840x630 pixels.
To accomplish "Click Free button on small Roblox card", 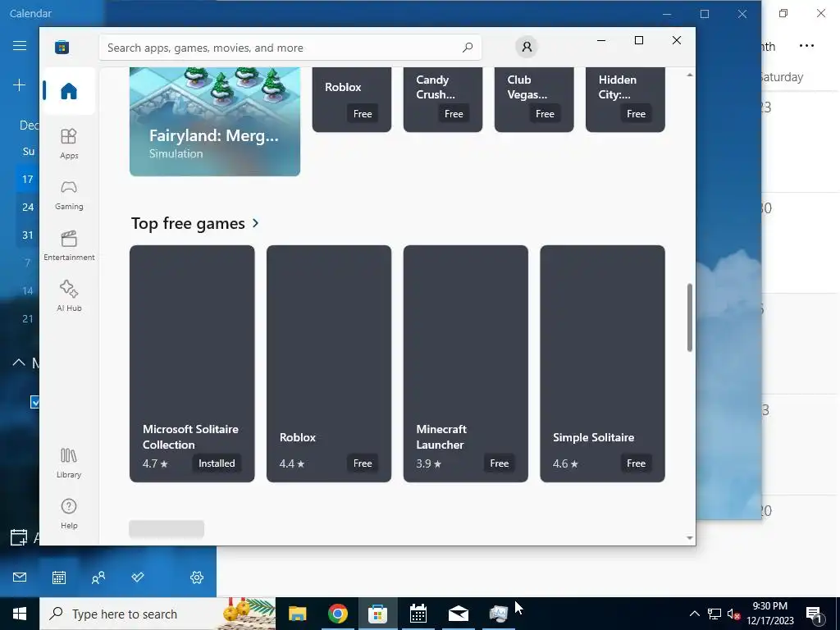I will [362, 113].
